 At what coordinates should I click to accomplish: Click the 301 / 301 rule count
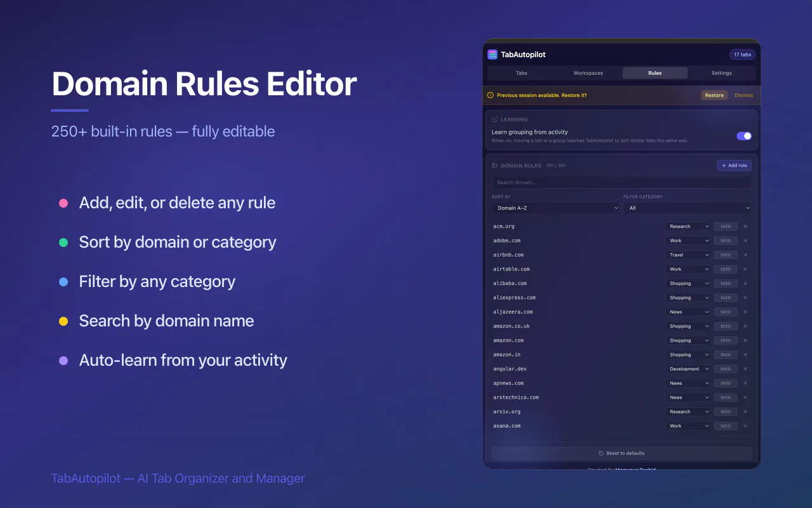556,166
